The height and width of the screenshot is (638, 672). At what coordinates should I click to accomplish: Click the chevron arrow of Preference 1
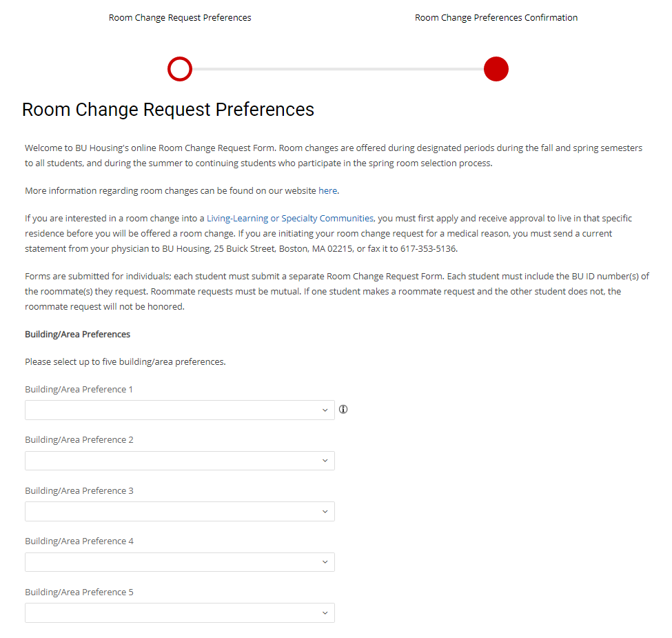(x=325, y=410)
